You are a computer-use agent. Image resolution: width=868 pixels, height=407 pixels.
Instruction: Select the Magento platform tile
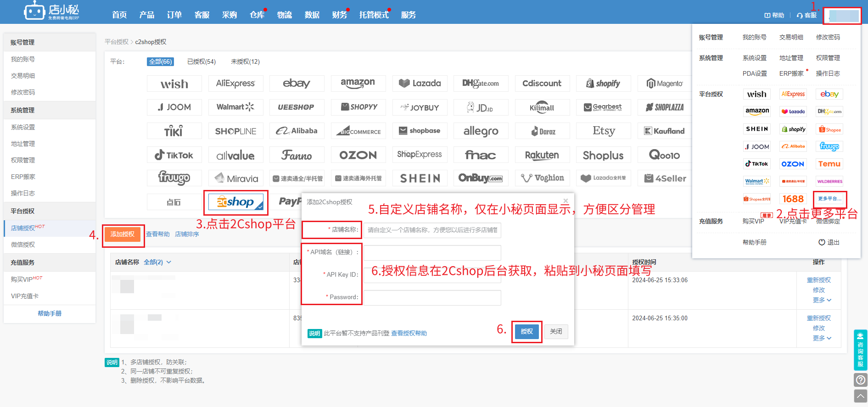665,84
